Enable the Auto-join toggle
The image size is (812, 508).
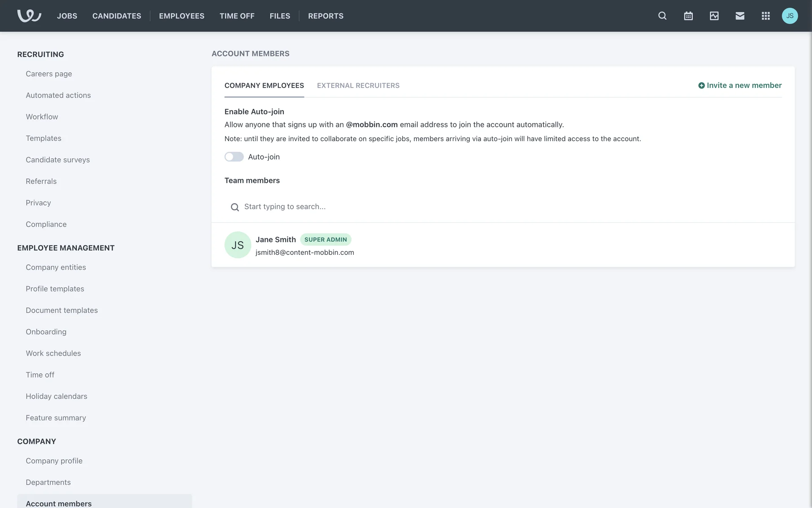(234, 157)
